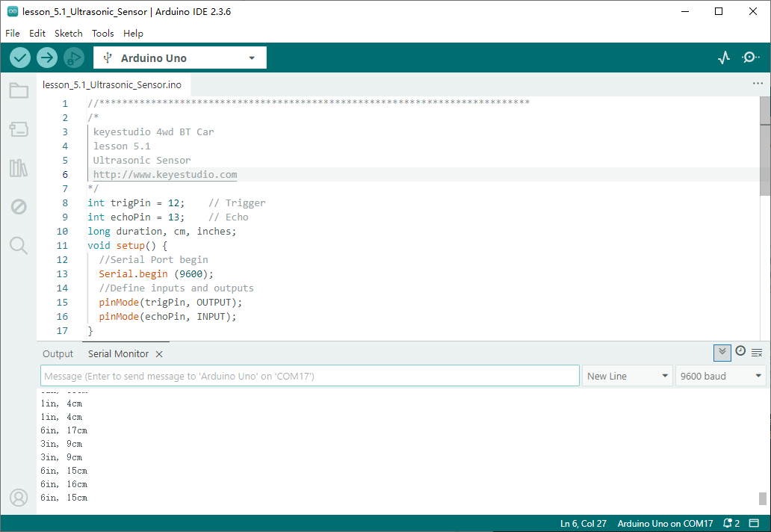Start debugging with the debug button
771x532 pixels.
pos(74,58)
